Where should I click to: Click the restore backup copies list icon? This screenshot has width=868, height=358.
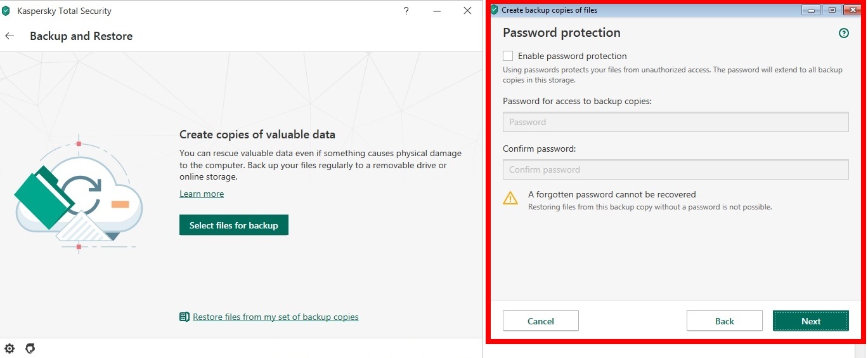point(185,317)
